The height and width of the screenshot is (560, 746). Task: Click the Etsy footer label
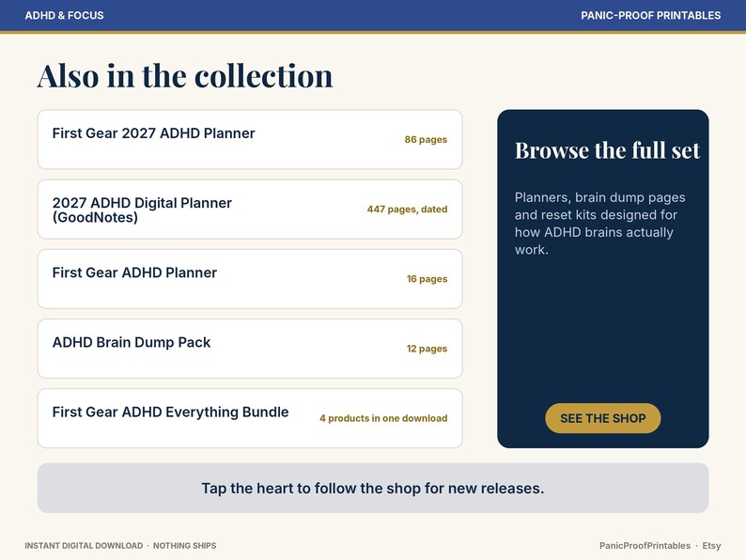point(712,546)
